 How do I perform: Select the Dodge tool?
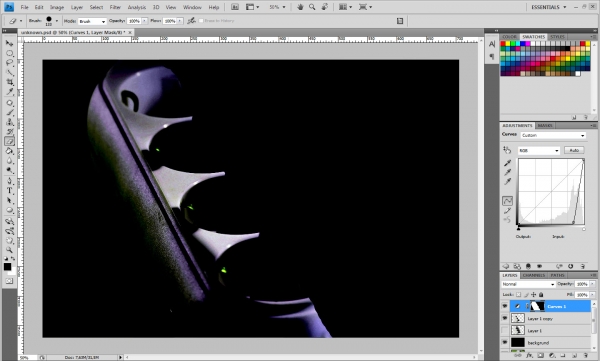click(10, 170)
